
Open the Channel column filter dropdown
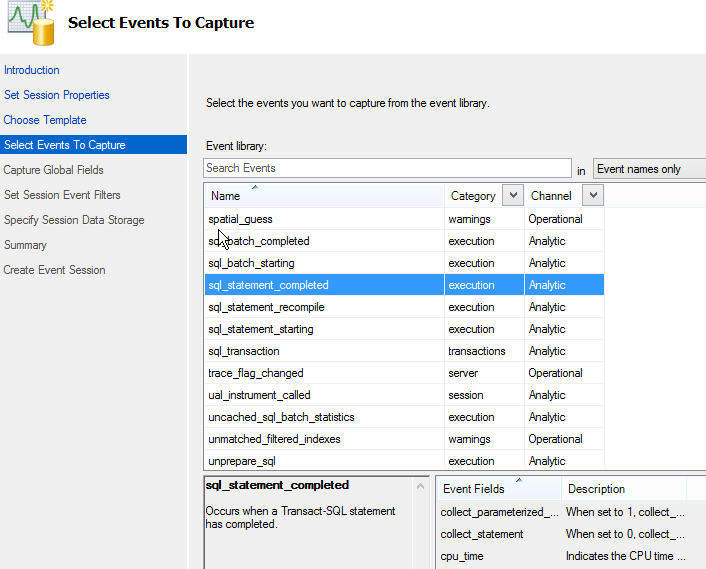(x=592, y=196)
